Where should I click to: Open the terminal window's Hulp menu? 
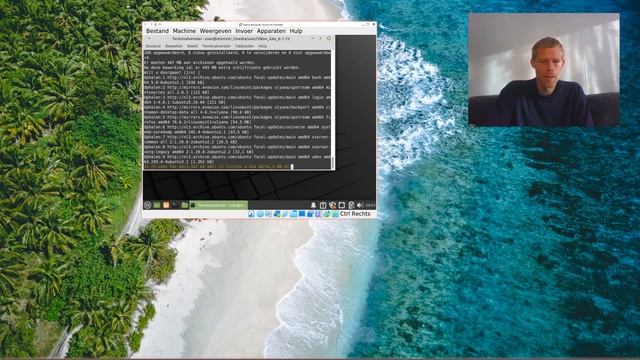click(262, 46)
